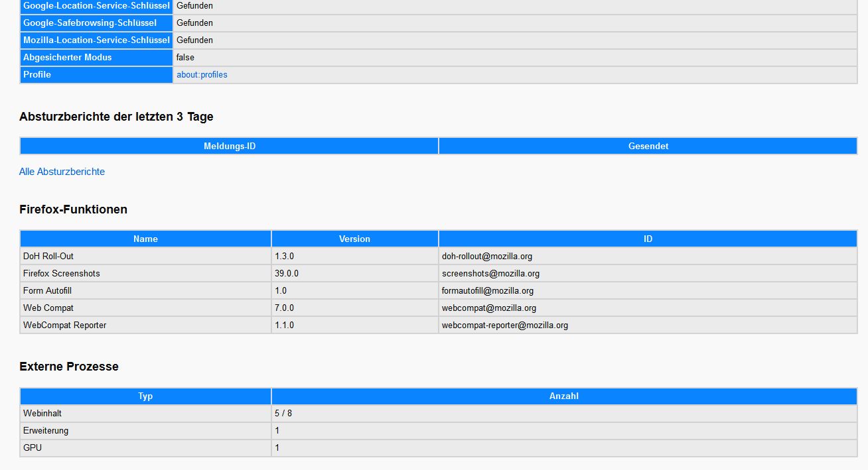Click the doh-rollout@mozilla.org ID text
The image size is (868, 470).
pyautogui.click(x=486, y=256)
